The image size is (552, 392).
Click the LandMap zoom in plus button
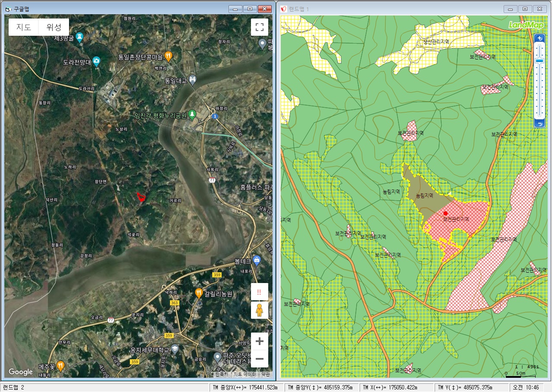pyautogui.click(x=539, y=38)
